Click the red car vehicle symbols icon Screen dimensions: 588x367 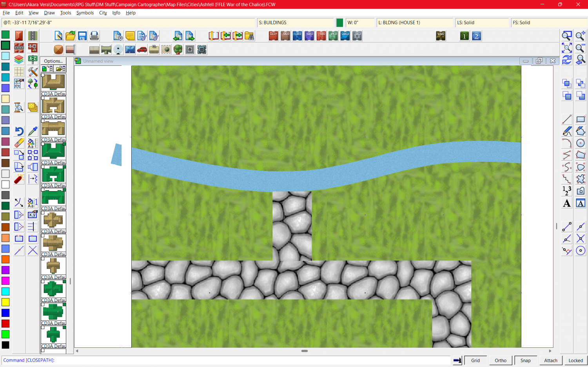tap(142, 50)
